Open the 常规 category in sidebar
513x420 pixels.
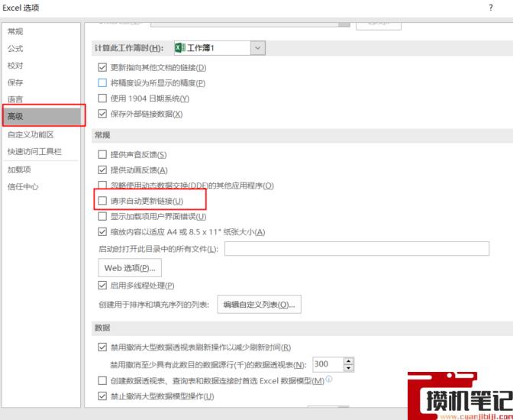[x=15, y=32]
